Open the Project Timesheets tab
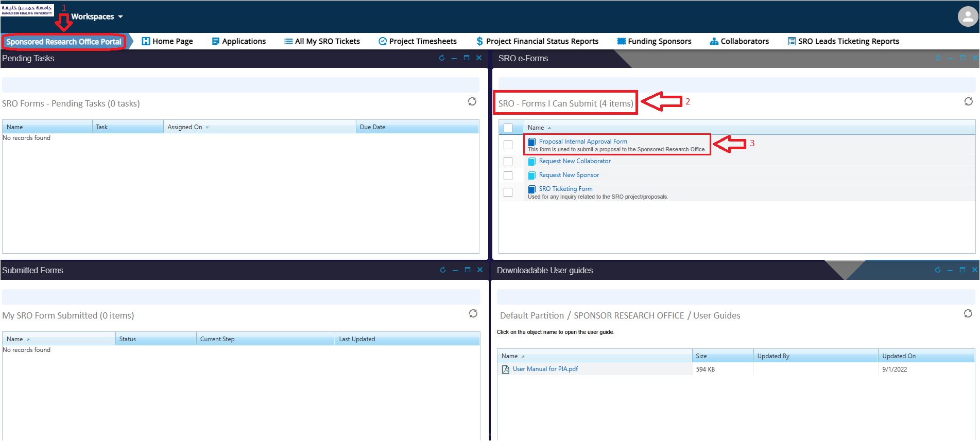Image resolution: width=980 pixels, height=441 pixels. [417, 41]
